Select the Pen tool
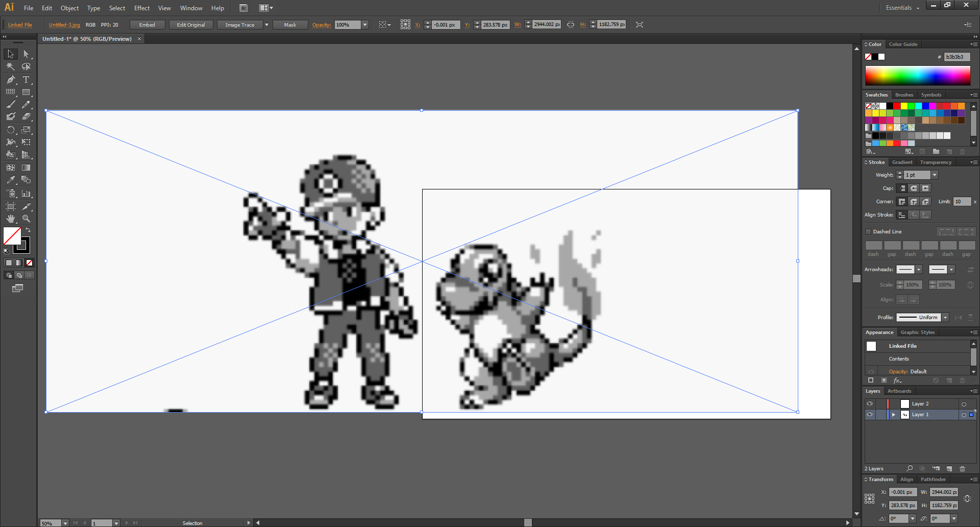 tap(11, 79)
